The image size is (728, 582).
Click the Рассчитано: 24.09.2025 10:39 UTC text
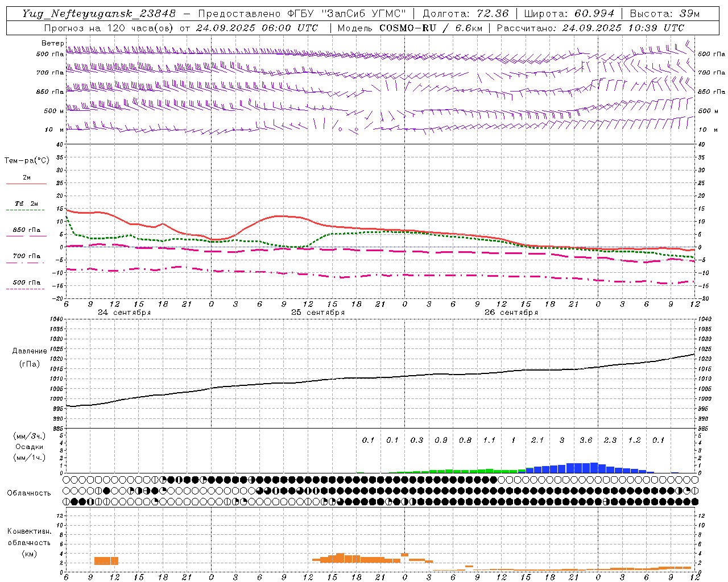coord(590,28)
